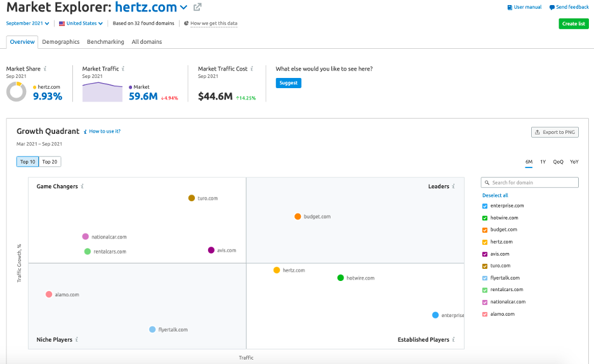
Task: Uncheck the rentalcars.com checkbox
Action: (x=484, y=290)
